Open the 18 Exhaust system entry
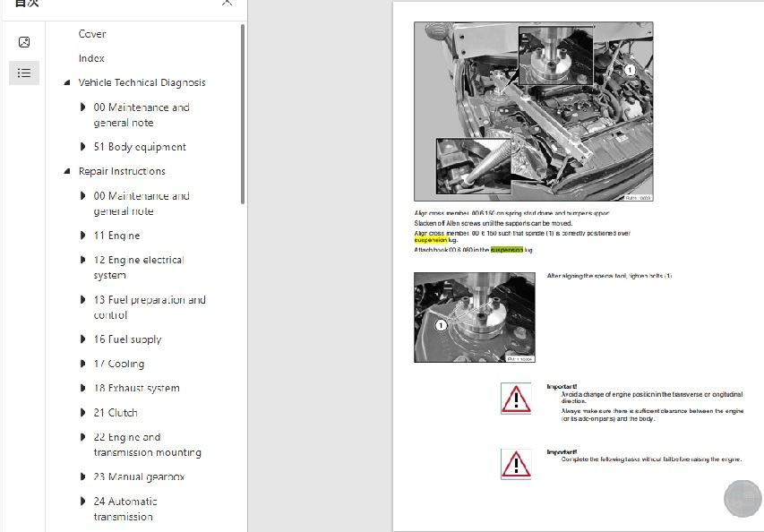This screenshot has width=764, height=532. [136, 389]
